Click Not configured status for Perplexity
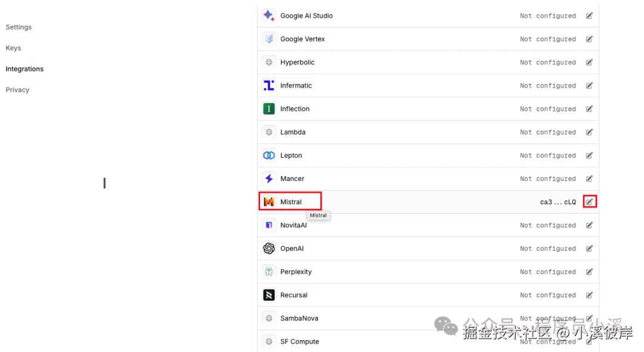 tap(548, 272)
